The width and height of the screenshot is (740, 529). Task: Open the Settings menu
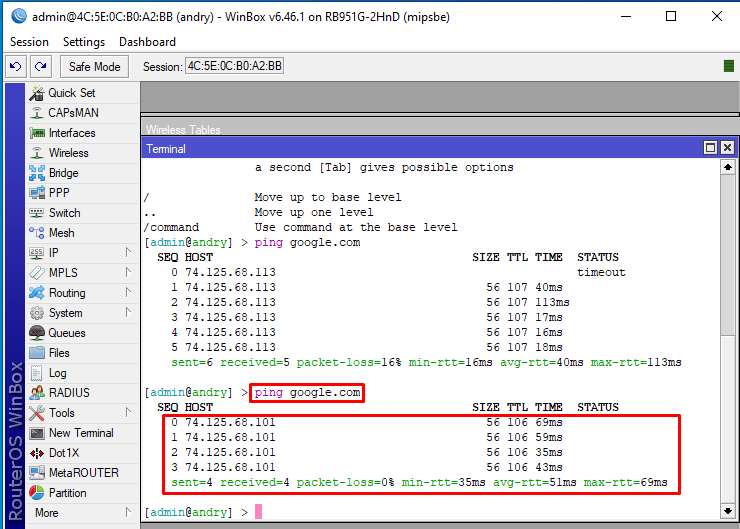[x=84, y=42]
